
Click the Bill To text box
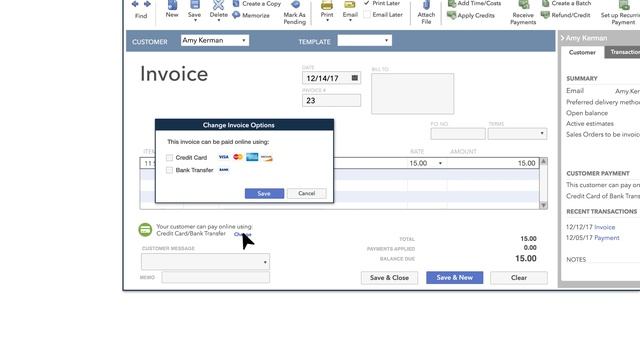coord(413,93)
